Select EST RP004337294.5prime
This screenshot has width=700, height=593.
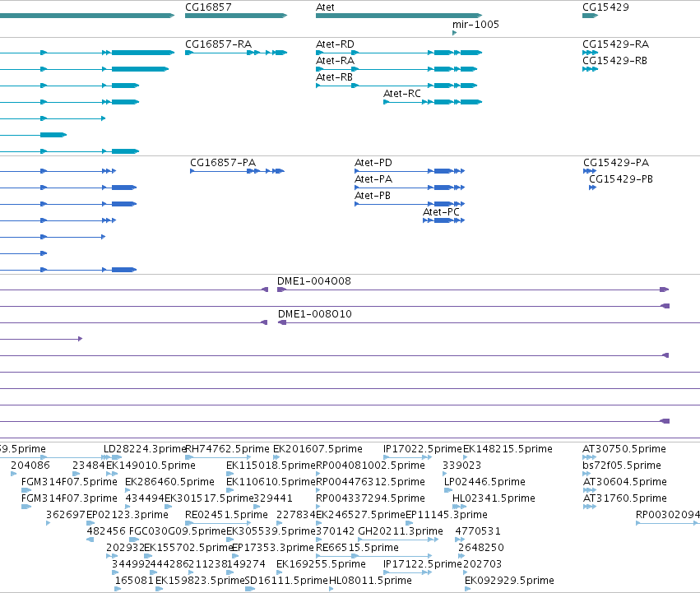370,498
